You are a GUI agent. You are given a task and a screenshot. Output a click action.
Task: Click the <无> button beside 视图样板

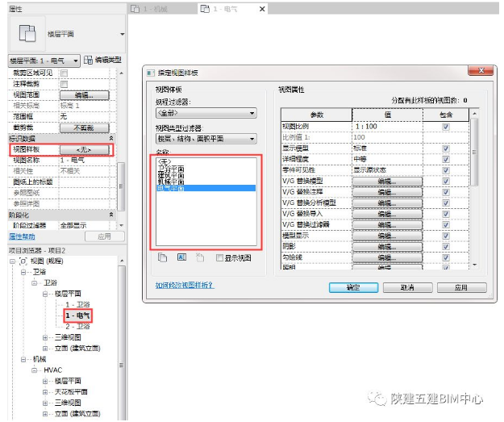pos(84,149)
